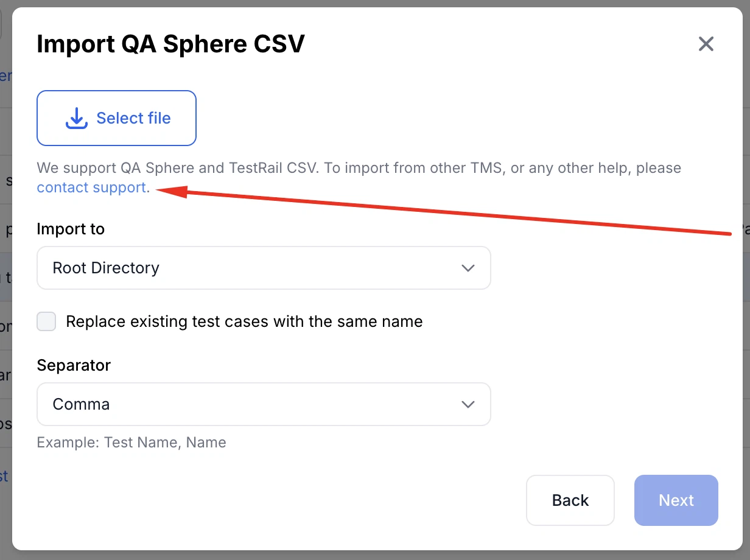Open the Separator dropdown showing Comma
The height and width of the screenshot is (560, 750).
point(264,404)
